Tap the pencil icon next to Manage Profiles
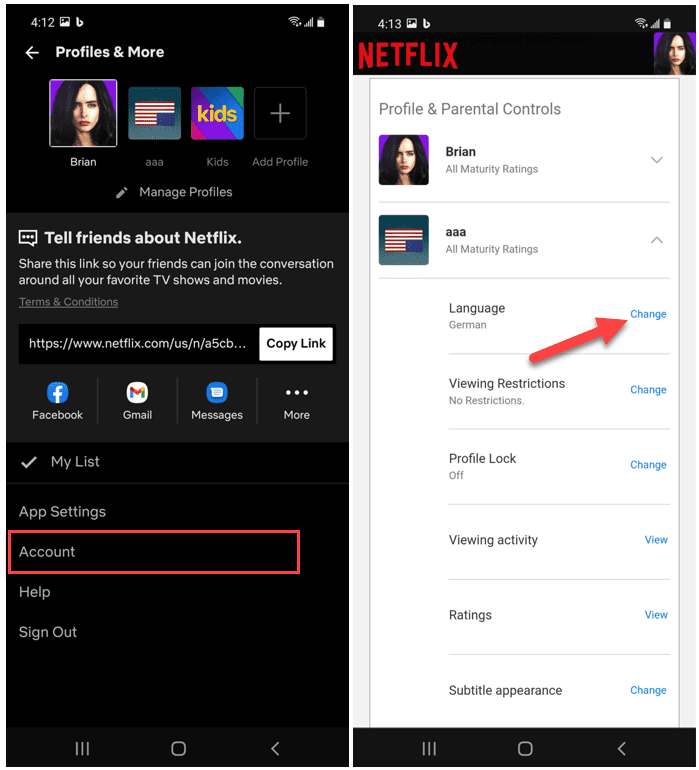The image size is (699, 770). coord(122,192)
